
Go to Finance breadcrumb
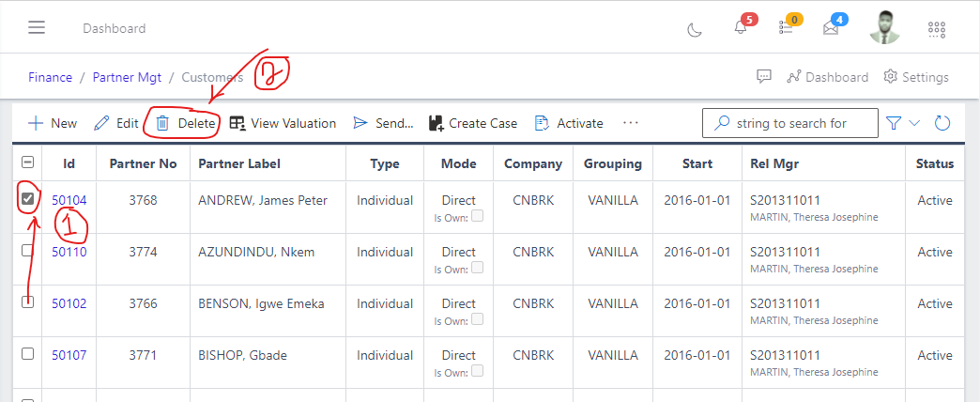50,78
